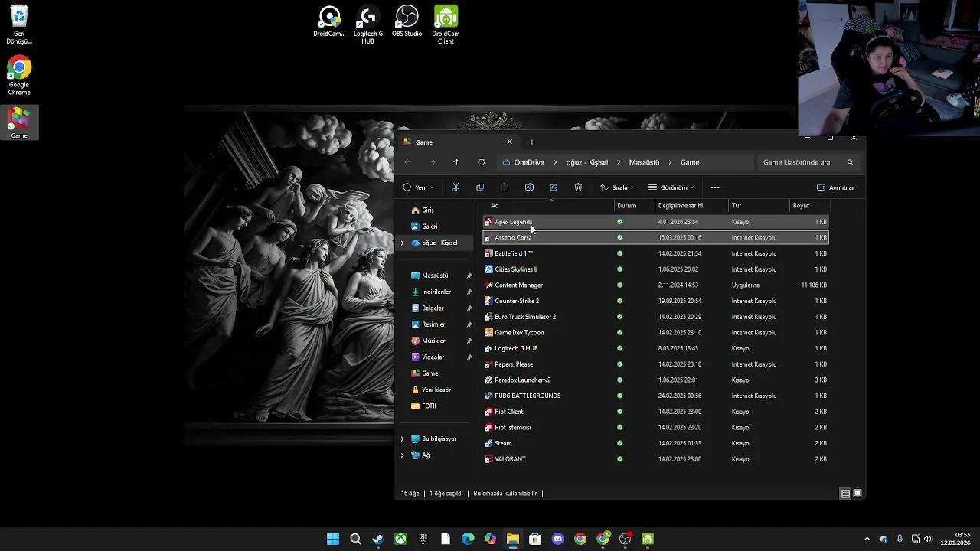Open Discord from the taskbar
The image size is (980, 551).
click(x=557, y=539)
